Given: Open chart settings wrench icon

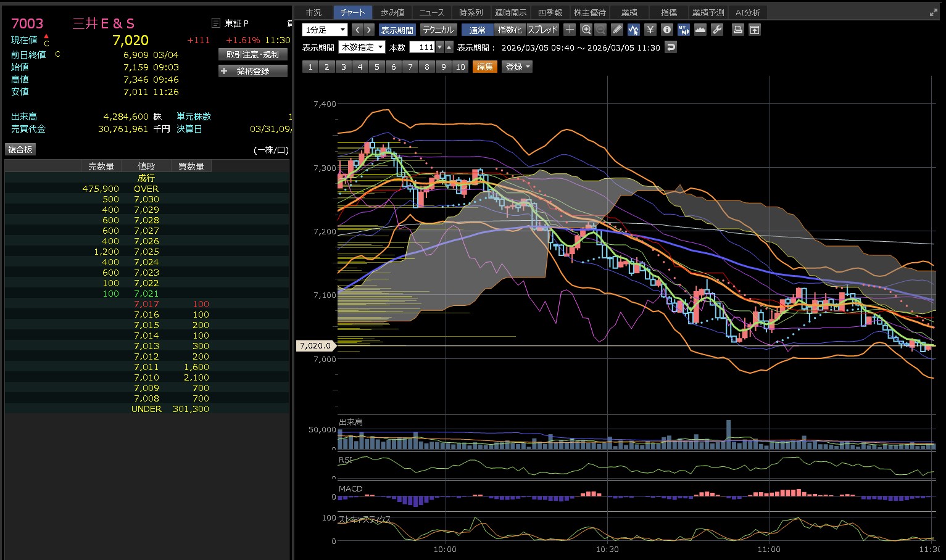Looking at the screenshot, I should tap(716, 30).
